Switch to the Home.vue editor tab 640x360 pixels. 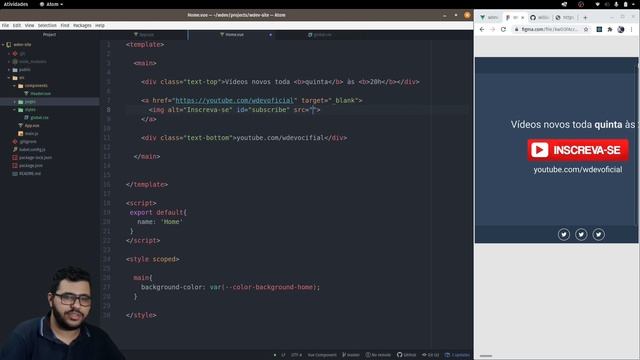(231, 35)
